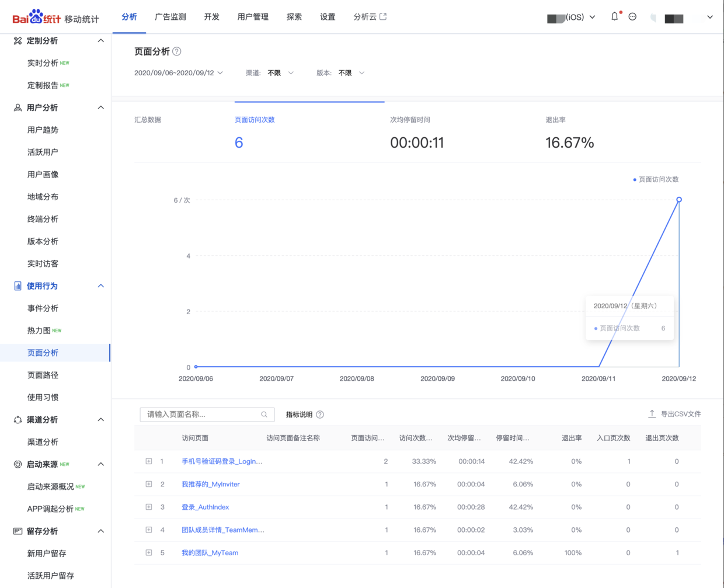724x588 pixels.
Task: Click the search magnifier icon in page name box
Action: pos(264,415)
